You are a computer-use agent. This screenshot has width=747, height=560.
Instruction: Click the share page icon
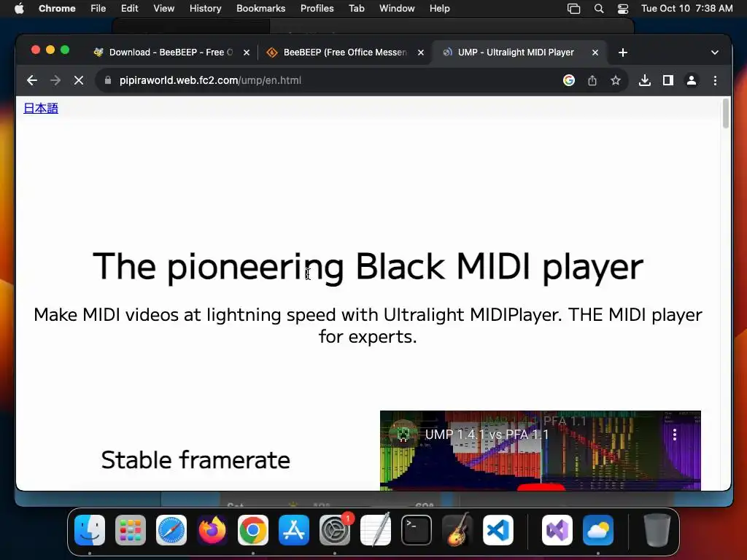pyautogui.click(x=592, y=80)
